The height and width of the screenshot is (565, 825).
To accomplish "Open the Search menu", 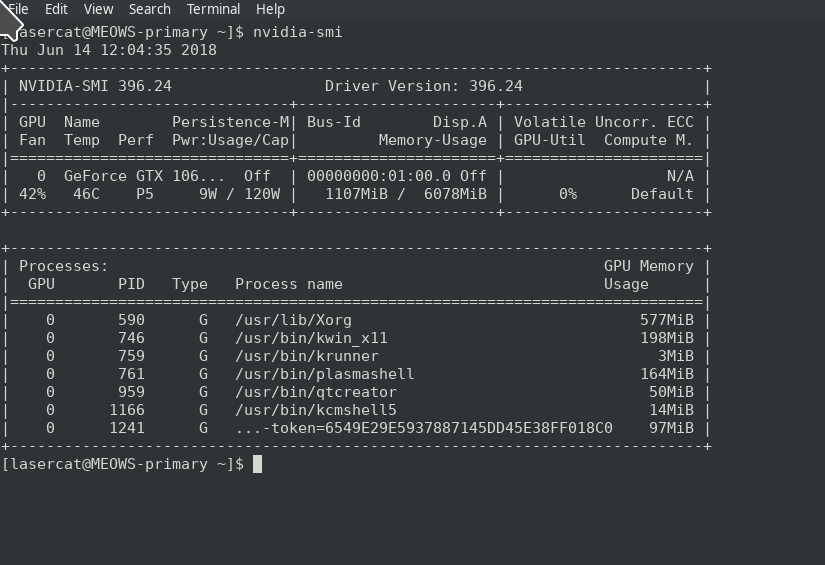I will (x=149, y=9).
